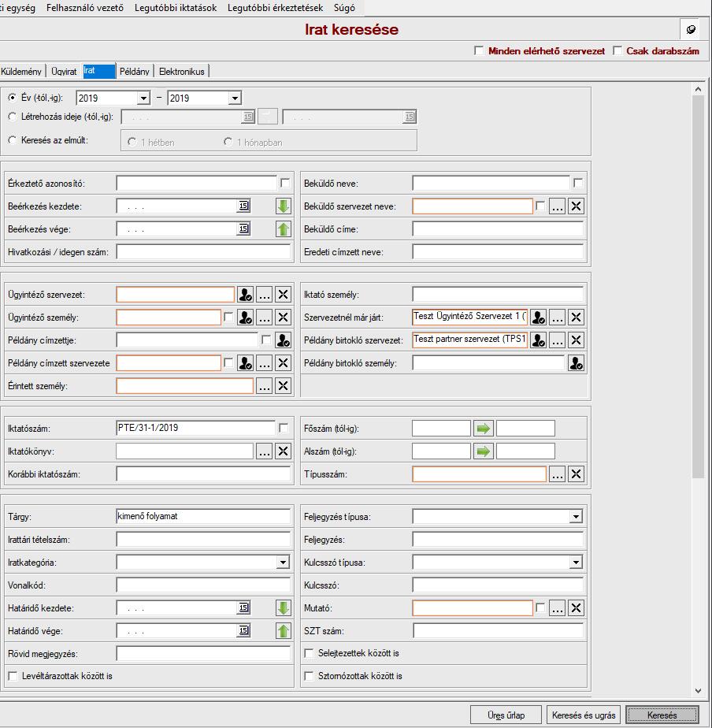Viewport: 712px width, 728px height.
Task: Switch to Elektronikus tab
Action: 181,72
